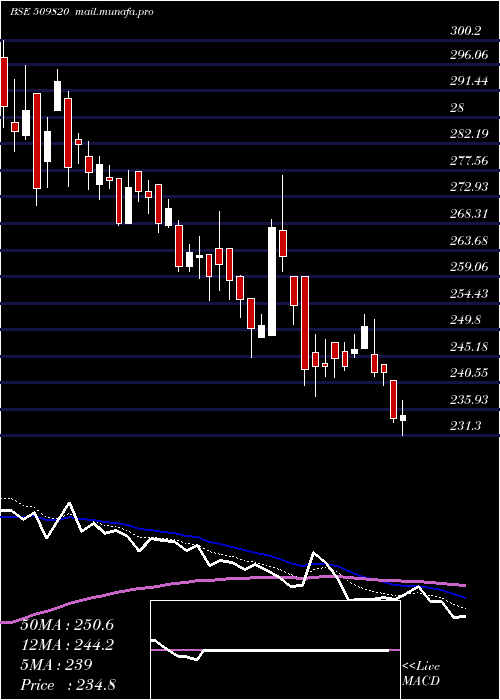Select the 282.19 price axis label
The width and height of the screenshot is (500, 700).
coord(468,133)
